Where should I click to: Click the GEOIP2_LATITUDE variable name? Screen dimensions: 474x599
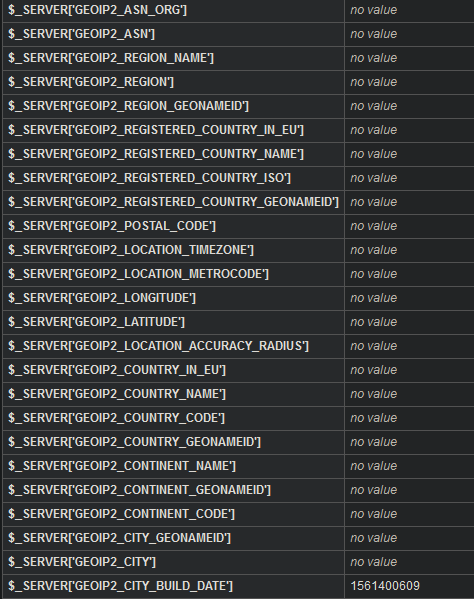point(96,322)
